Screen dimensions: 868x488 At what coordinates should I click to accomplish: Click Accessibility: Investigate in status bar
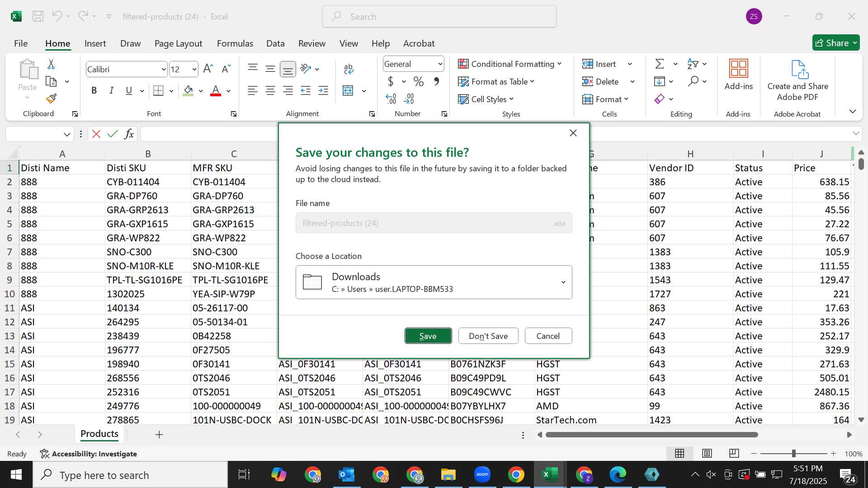tap(89, 454)
